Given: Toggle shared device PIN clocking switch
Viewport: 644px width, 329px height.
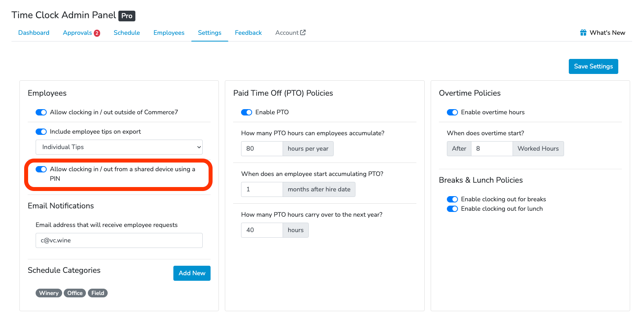Looking at the screenshot, I should (x=41, y=169).
